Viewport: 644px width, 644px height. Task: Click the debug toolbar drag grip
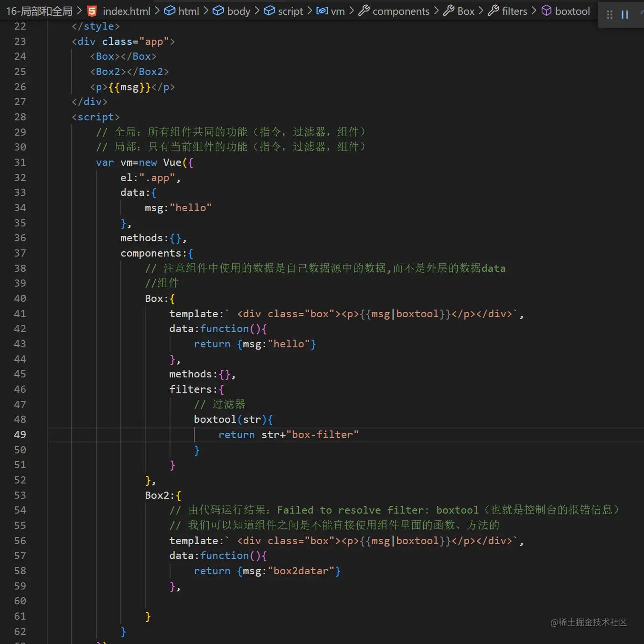610,15
